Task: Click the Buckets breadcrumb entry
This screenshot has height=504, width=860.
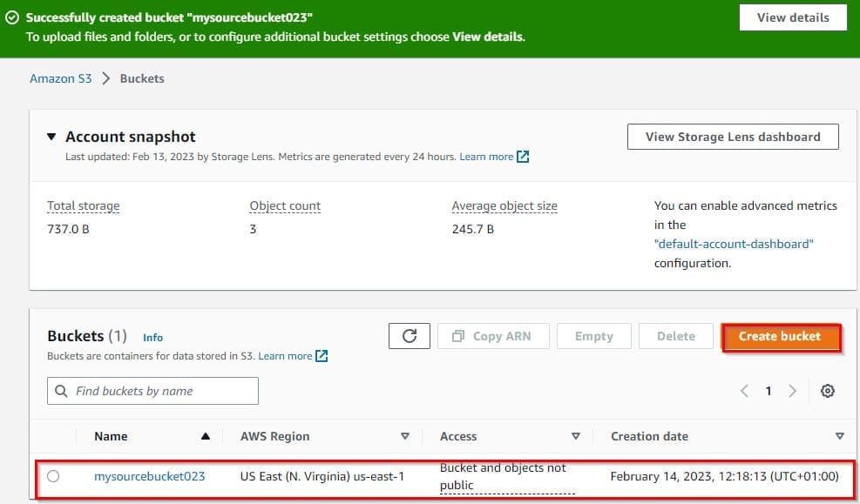Action: 141,78
